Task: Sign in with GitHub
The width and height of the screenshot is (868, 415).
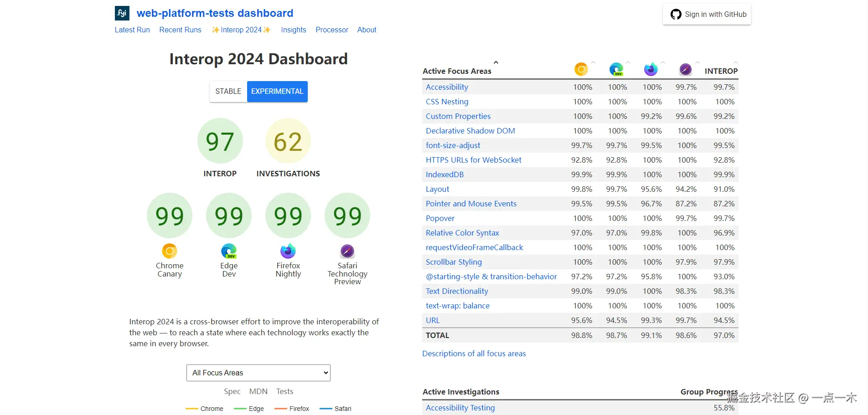Action: tap(707, 15)
